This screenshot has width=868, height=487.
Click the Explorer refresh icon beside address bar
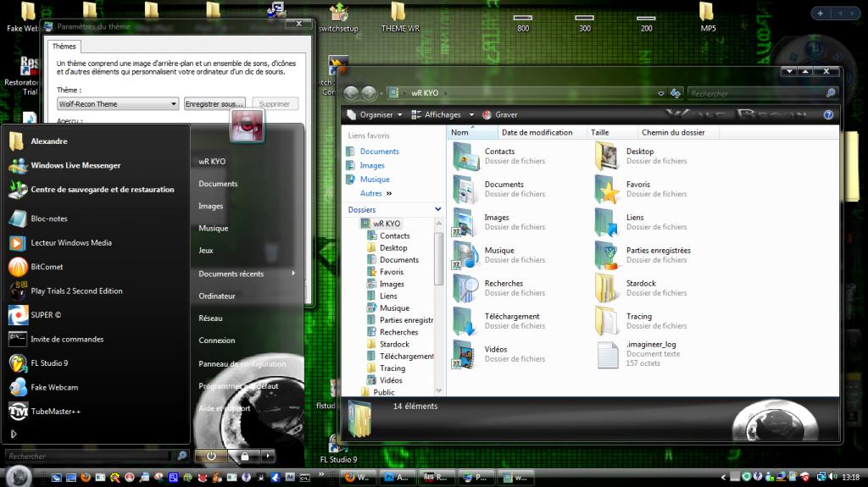[x=676, y=93]
